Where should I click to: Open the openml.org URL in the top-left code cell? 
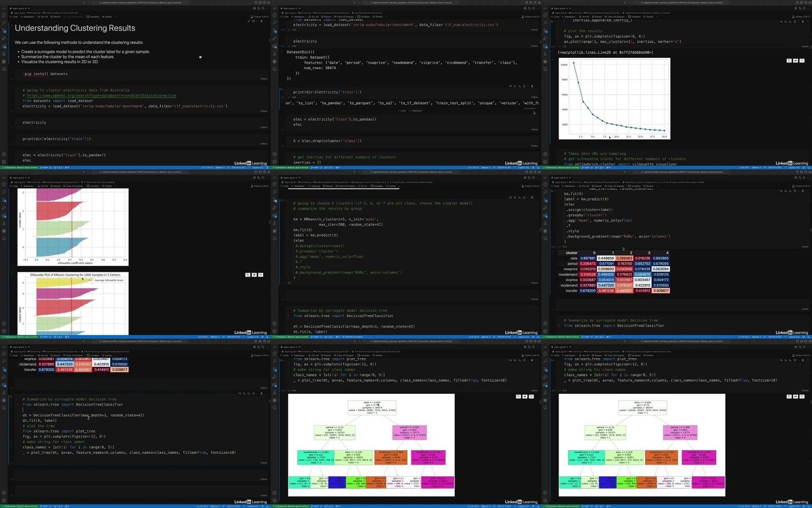point(101,96)
